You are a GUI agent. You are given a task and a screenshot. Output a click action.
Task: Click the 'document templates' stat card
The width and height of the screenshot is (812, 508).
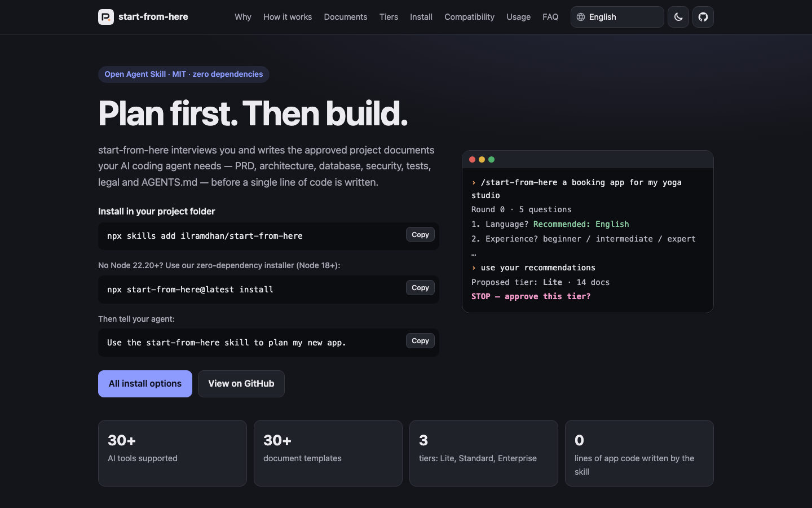328,453
